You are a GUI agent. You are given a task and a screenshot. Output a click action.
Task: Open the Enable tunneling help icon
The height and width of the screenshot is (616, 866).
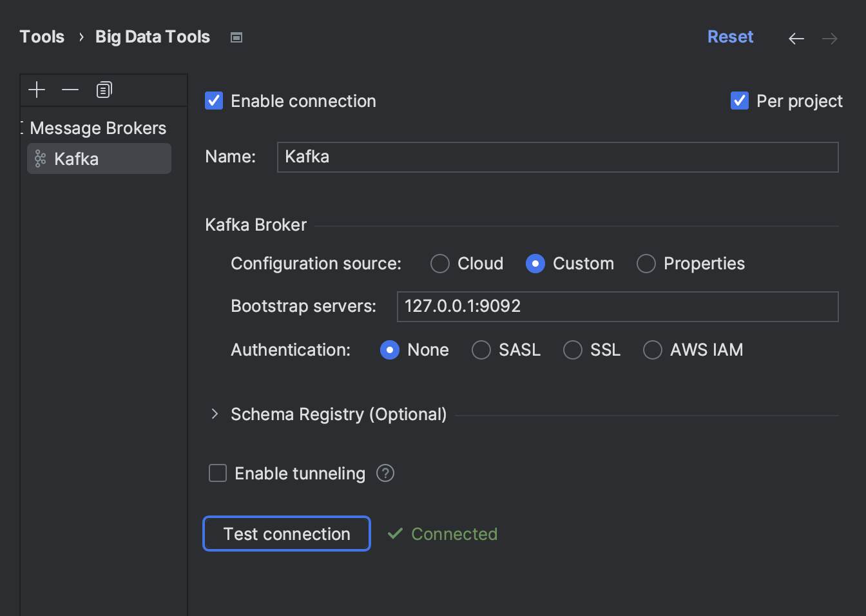click(x=385, y=473)
